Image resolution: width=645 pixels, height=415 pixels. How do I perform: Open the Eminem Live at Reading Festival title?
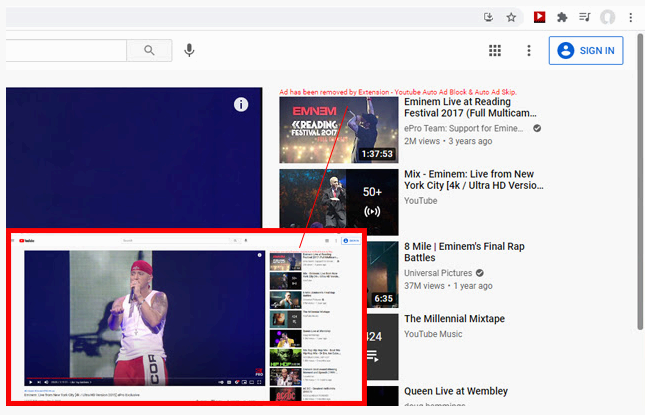(470, 107)
